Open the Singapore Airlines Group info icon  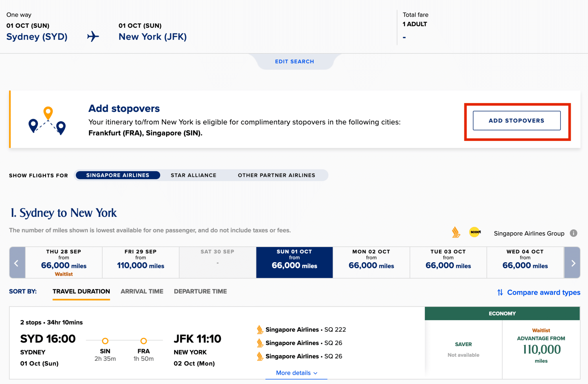coord(573,233)
